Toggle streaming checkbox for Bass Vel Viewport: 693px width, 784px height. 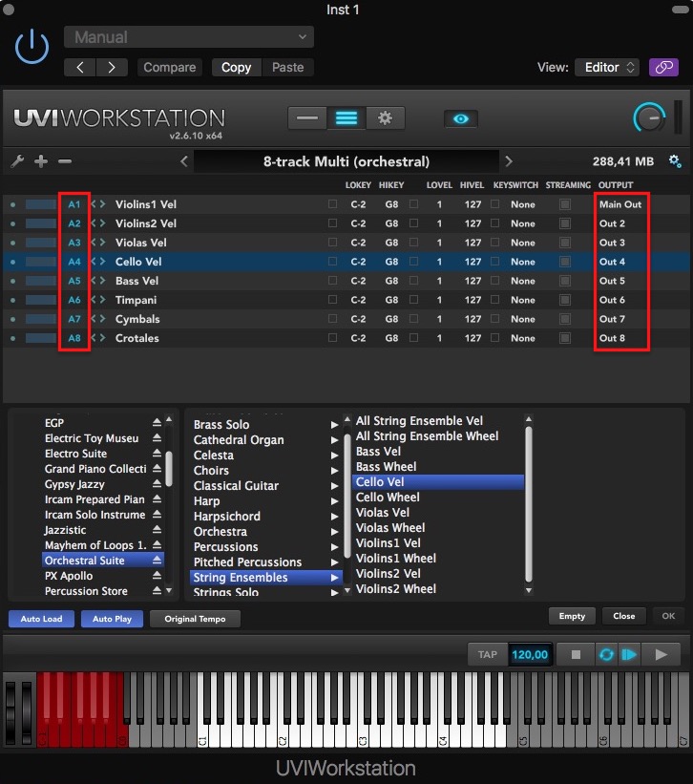[565, 281]
